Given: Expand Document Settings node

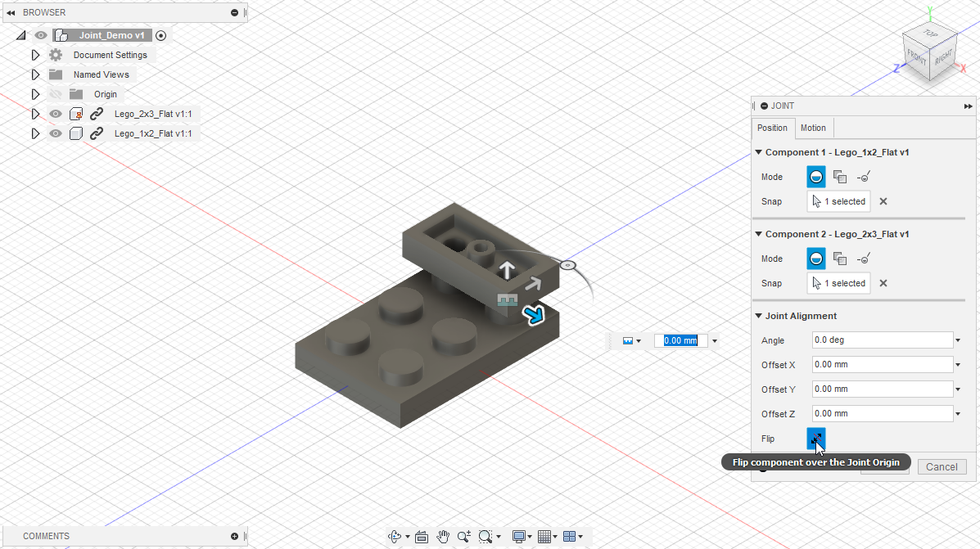Looking at the screenshot, I should (36, 55).
